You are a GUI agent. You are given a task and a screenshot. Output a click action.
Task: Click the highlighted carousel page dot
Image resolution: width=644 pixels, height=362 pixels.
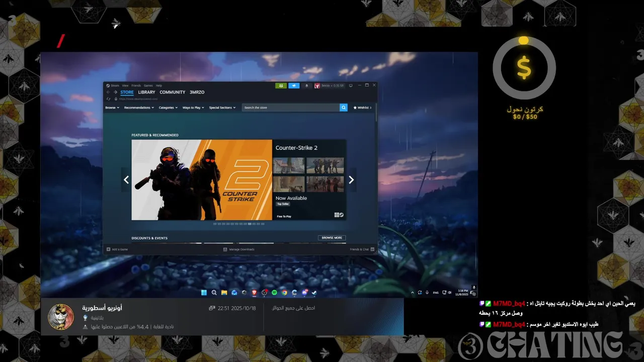[x=250, y=224]
